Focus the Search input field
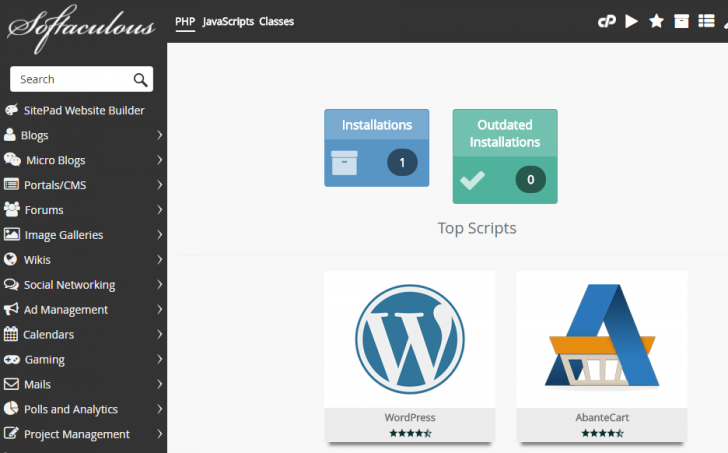The height and width of the screenshot is (453, 728). click(70, 79)
